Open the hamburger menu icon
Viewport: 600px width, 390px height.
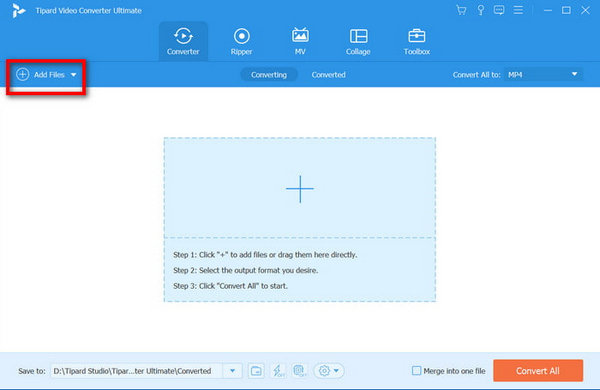[x=518, y=10]
